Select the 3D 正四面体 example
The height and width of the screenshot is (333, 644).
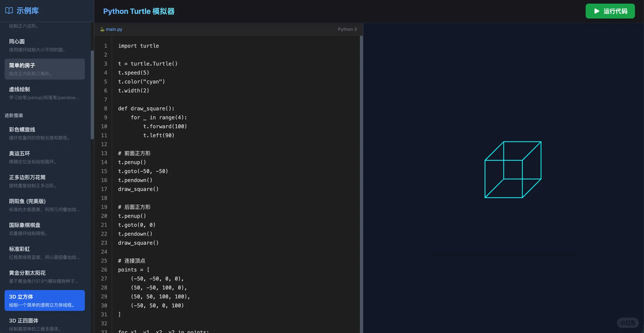point(44,324)
